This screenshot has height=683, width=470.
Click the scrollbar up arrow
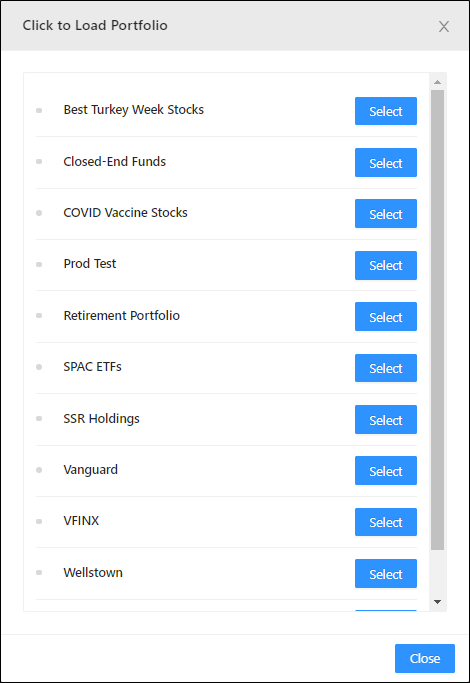437,82
